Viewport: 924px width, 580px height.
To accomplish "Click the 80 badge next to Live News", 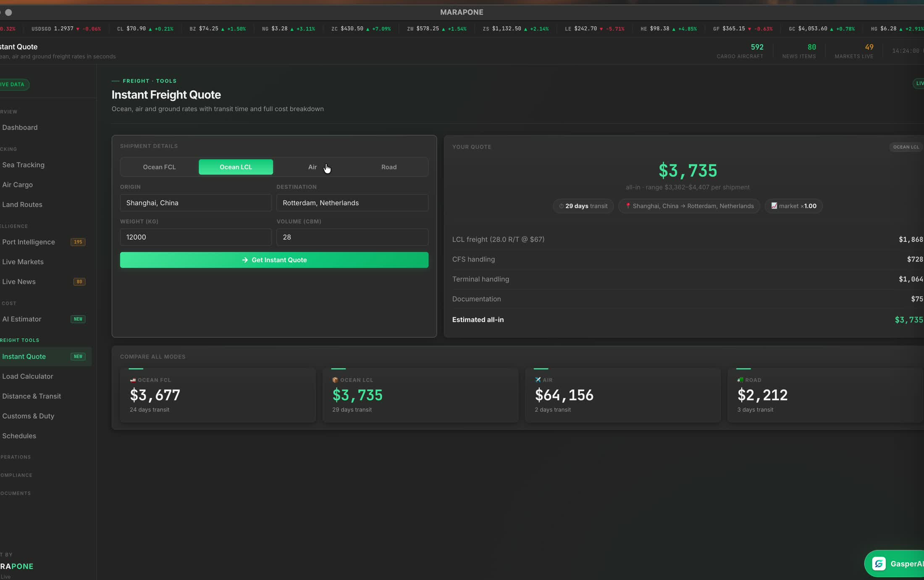I will [79, 282].
